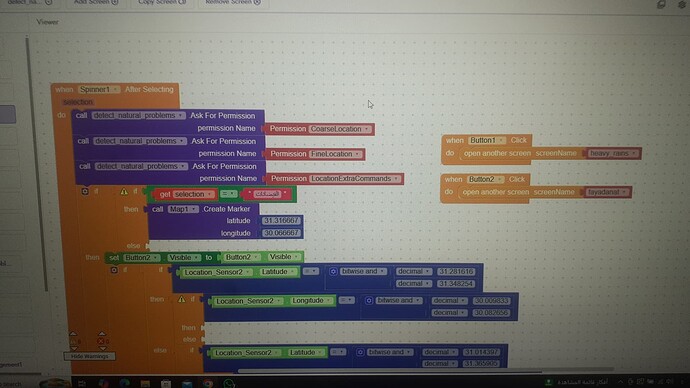The image size is (690, 388).
Task: Click Copy Screen in the top toolbar
Action: 162,2
